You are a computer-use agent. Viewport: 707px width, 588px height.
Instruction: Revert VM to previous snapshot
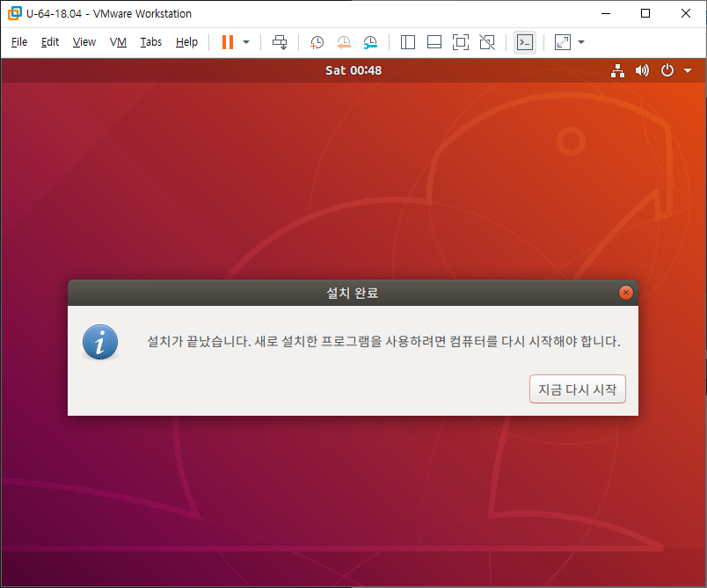click(x=344, y=42)
